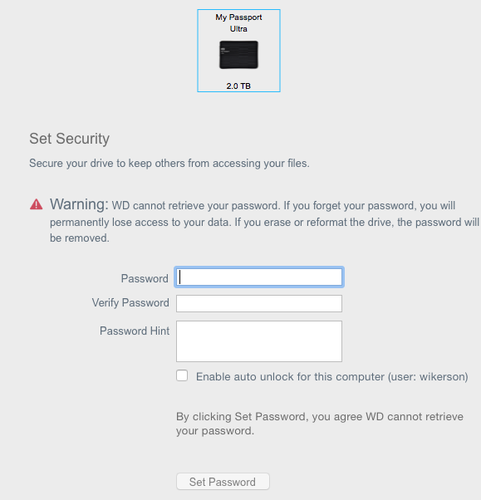
Task: Click the 'By clicking Set Password' agreement text
Action: (x=320, y=423)
